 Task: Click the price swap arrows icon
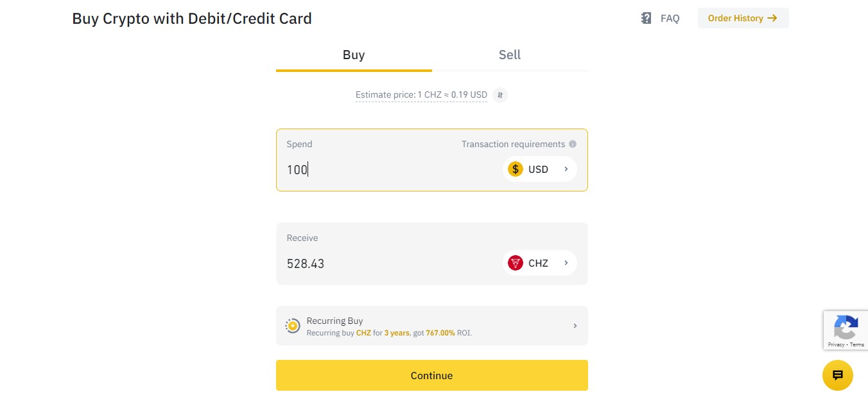tap(501, 95)
